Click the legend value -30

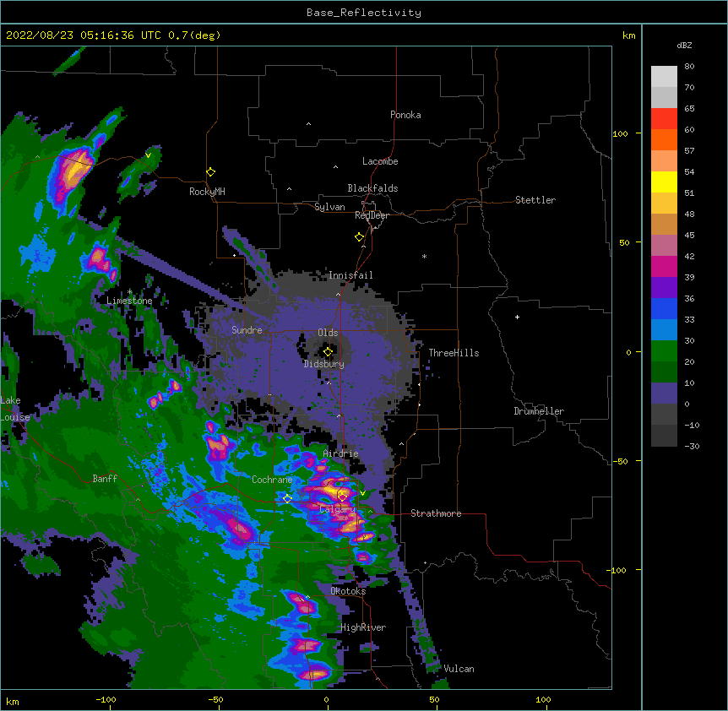coord(692,447)
